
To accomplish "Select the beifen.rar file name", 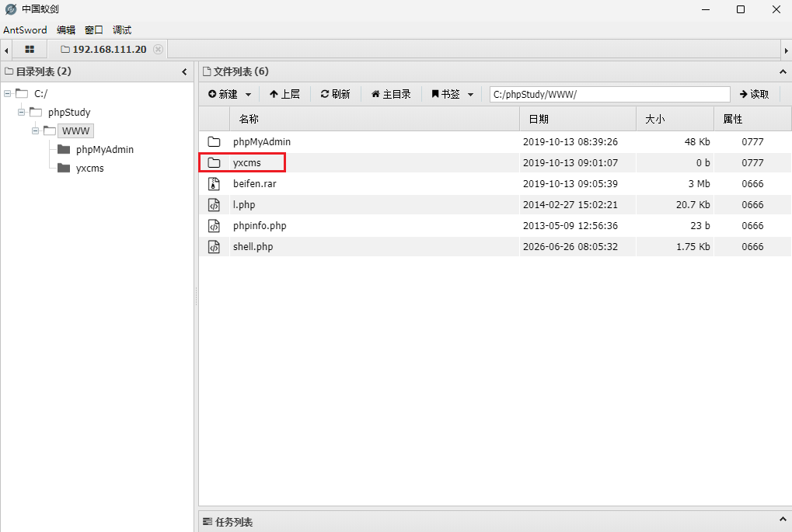I will [255, 184].
